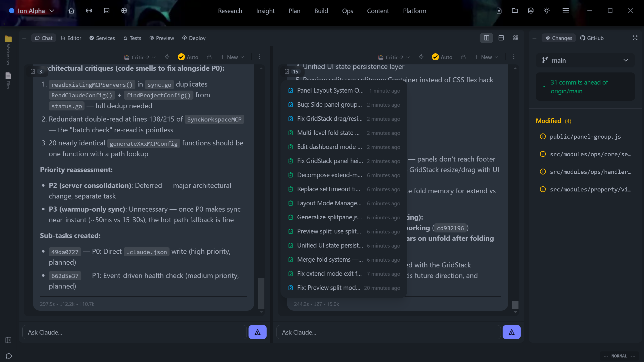The width and height of the screenshot is (644, 362).
Task: Toggle Auto mode in left chat
Action: pyautogui.click(x=188, y=57)
